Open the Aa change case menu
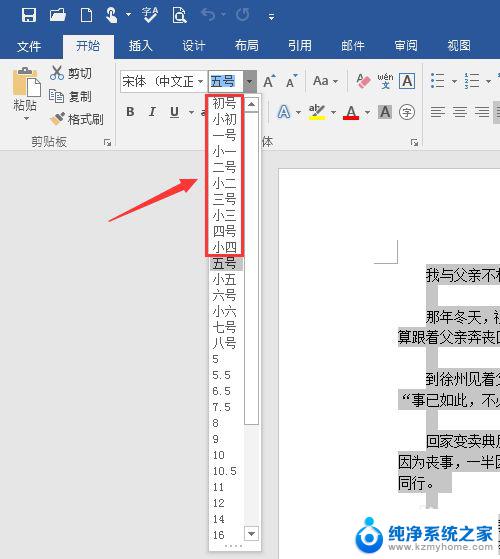 coord(326,81)
